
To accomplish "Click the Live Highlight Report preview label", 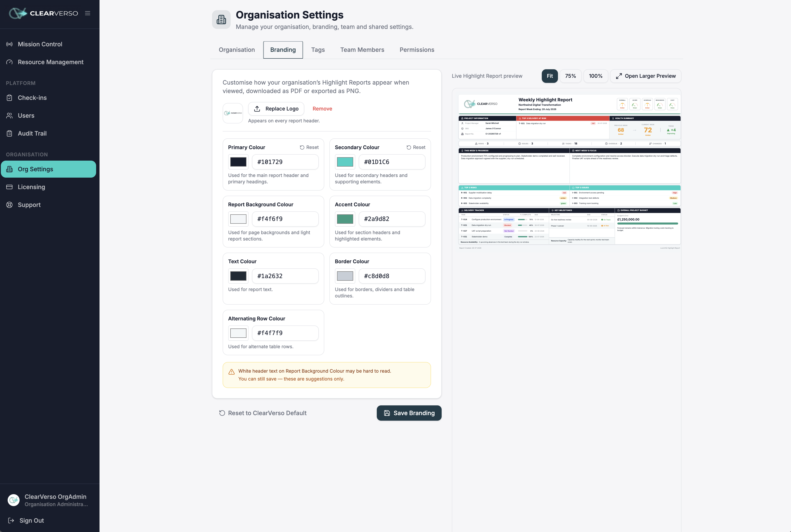I will click(487, 76).
